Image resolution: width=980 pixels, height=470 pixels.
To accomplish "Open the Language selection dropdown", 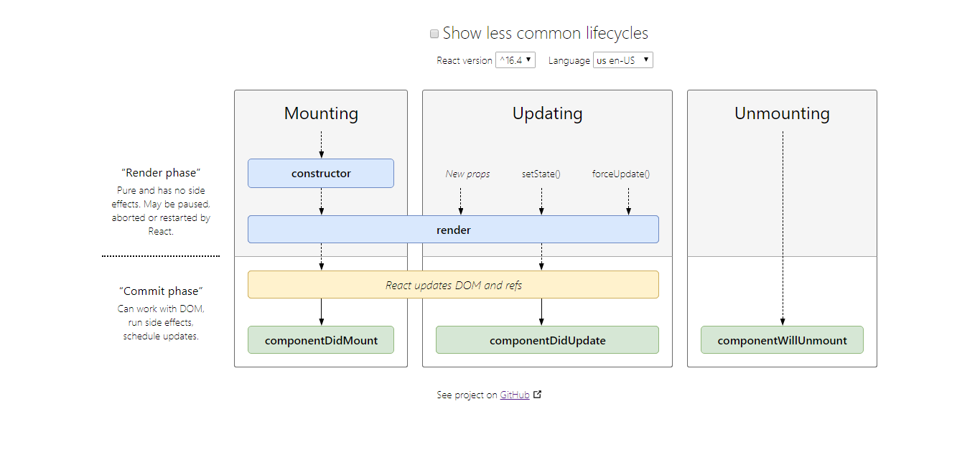I will click(x=622, y=60).
